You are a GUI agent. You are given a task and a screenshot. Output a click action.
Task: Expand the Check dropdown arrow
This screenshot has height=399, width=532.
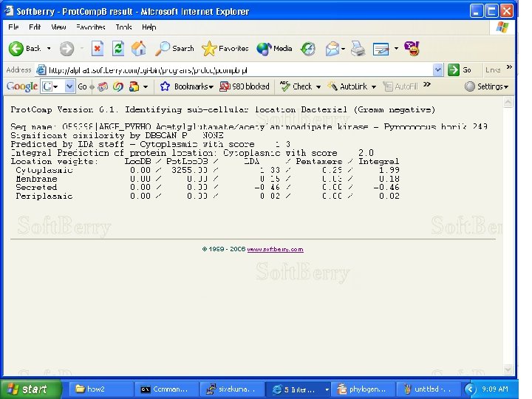tap(318, 87)
